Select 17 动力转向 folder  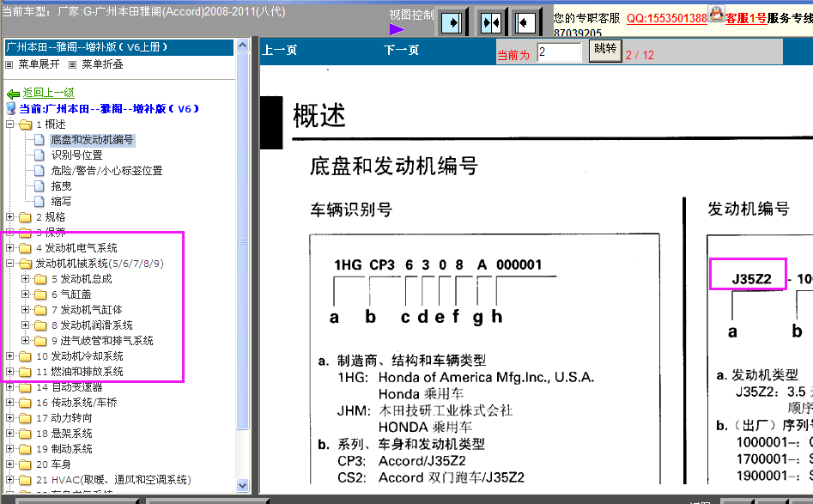point(64,418)
